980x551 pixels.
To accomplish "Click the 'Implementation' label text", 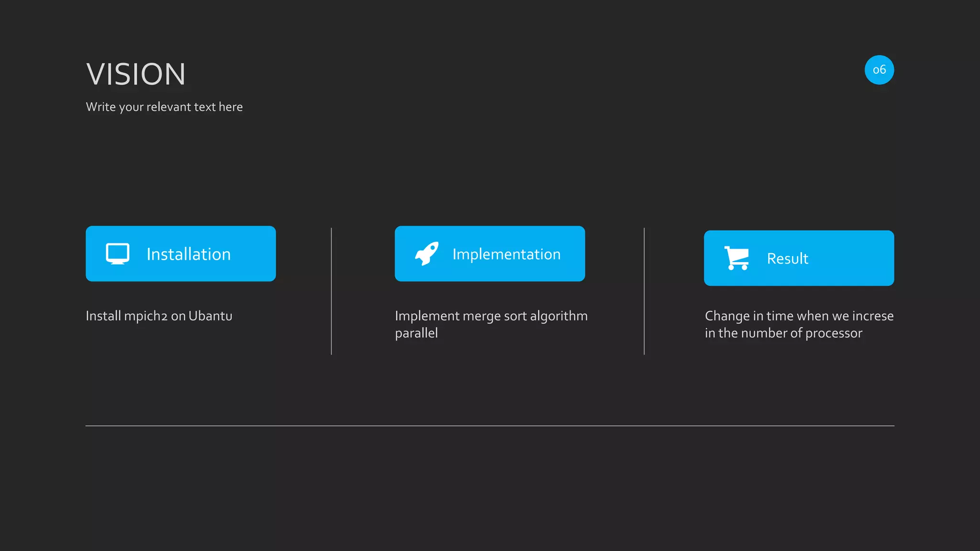I will (x=506, y=254).
